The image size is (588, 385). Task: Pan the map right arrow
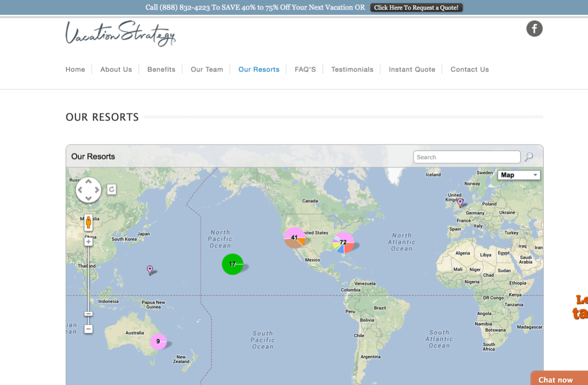pyautogui.click(x=97, y=190)
